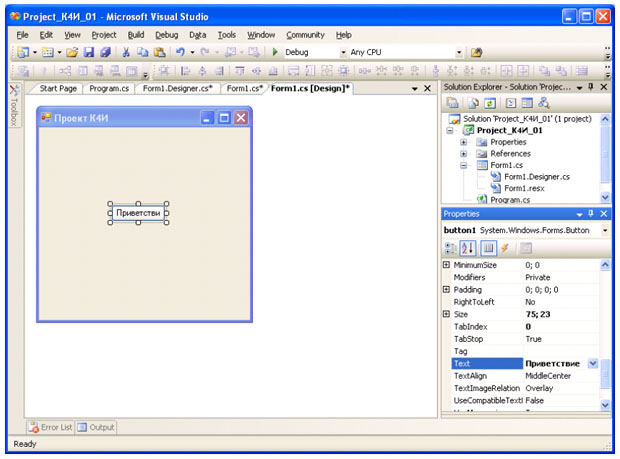Select Program.cs in Solution Explorer tree

coord(510,200)
